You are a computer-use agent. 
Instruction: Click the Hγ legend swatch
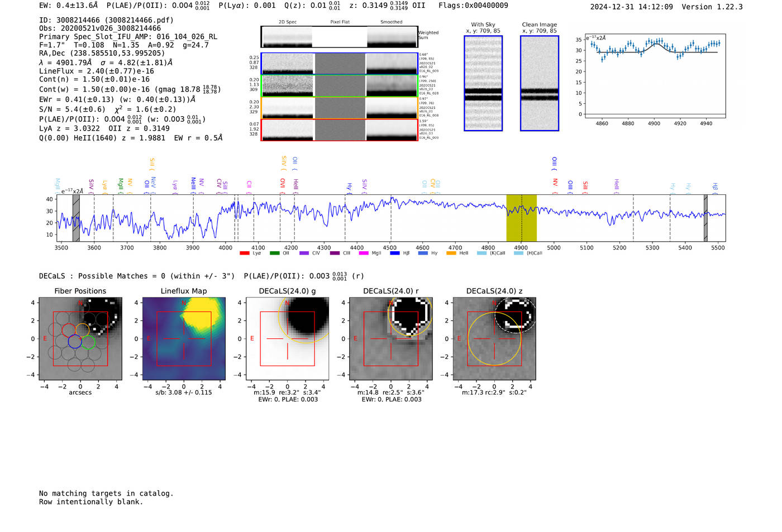click(x=423, y=253)
